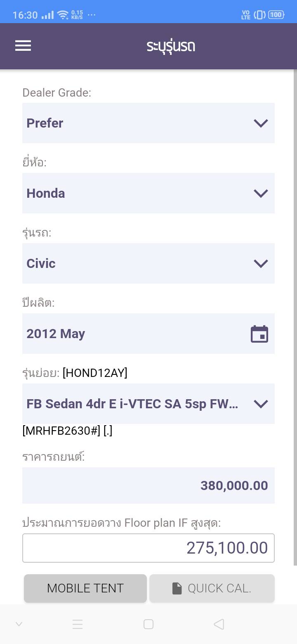Open the calendar date picker icon

pyautogui.click(x=259, y=334)
